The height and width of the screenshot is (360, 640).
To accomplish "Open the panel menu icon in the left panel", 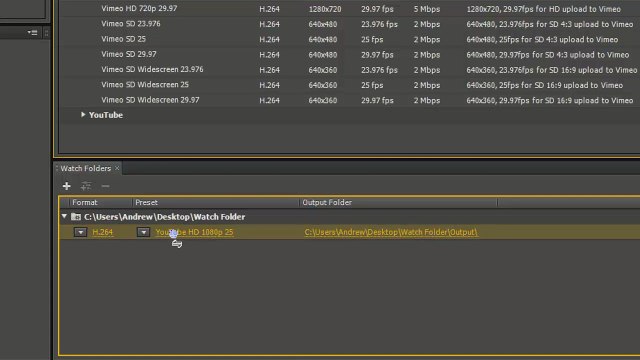I will point(33,32).
